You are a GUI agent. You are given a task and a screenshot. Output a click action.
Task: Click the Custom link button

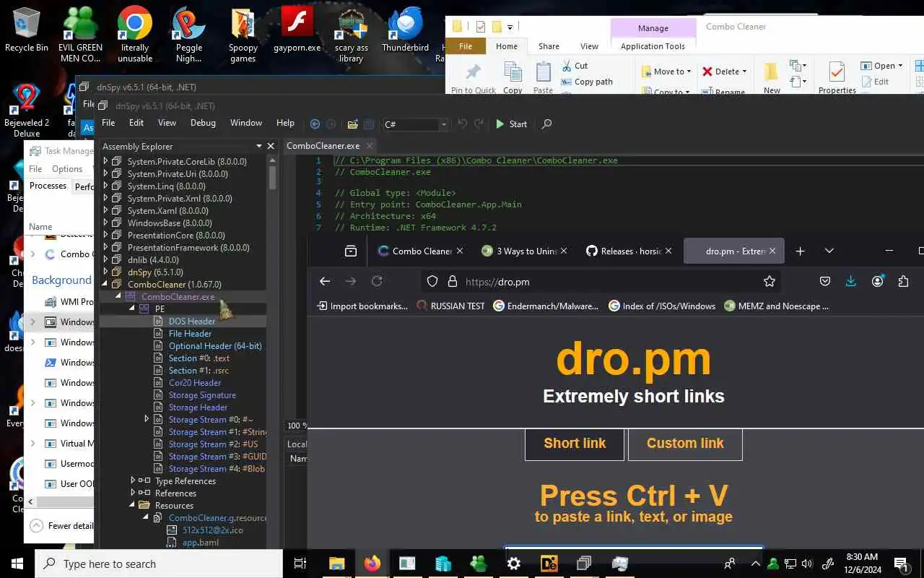(685, 444)
